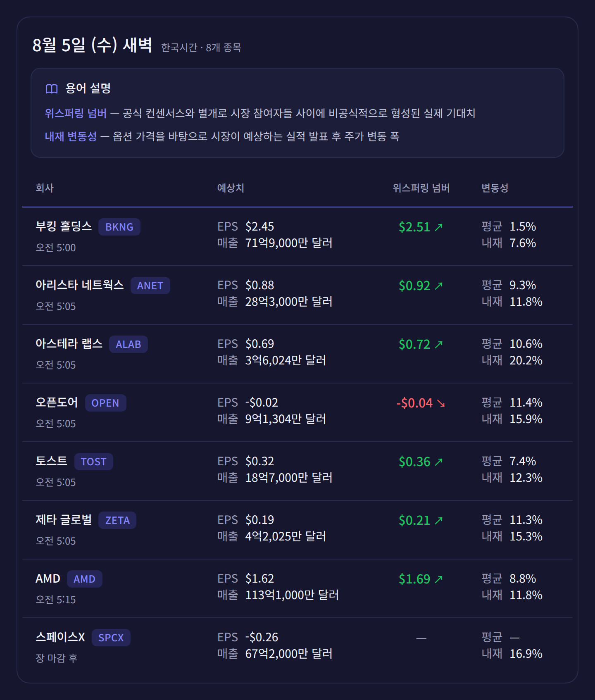Viewport: 595px width, 700px height.
Task: Select the ANET ticker badge
Action: pos(150,286)
